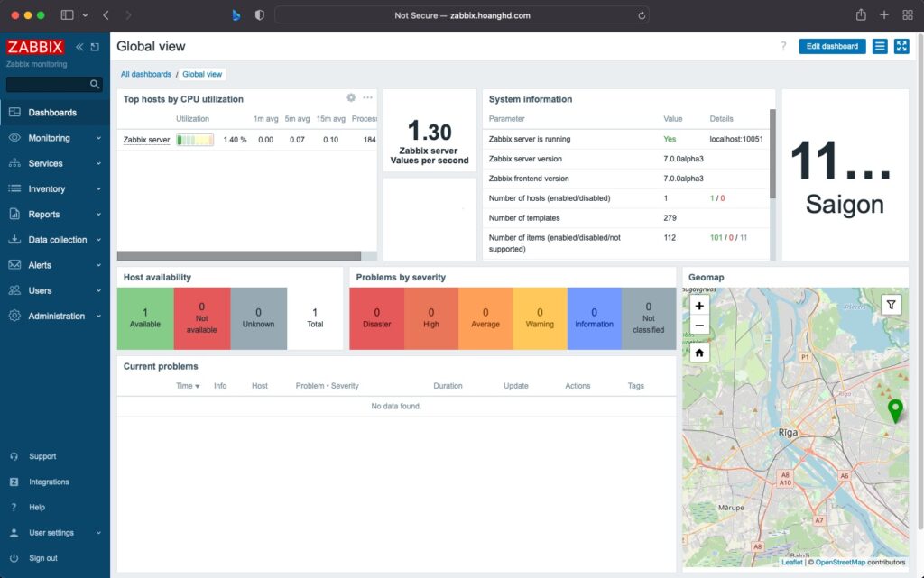Image resolution: width=924 pixels, height=578 pixels.
Task: Click the red Not available tile
Action: pos(201,318)
